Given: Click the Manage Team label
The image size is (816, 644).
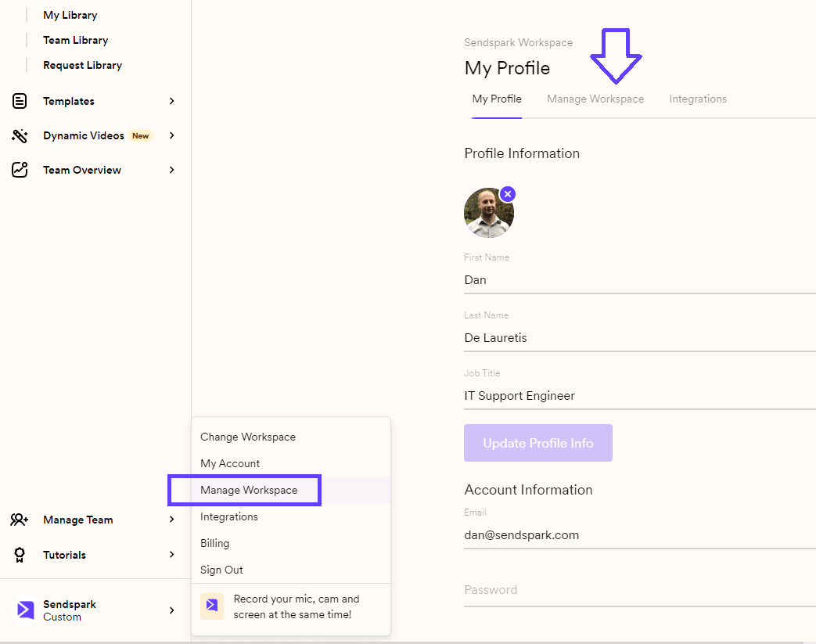Looking at the screenshot, I should 78,520.
